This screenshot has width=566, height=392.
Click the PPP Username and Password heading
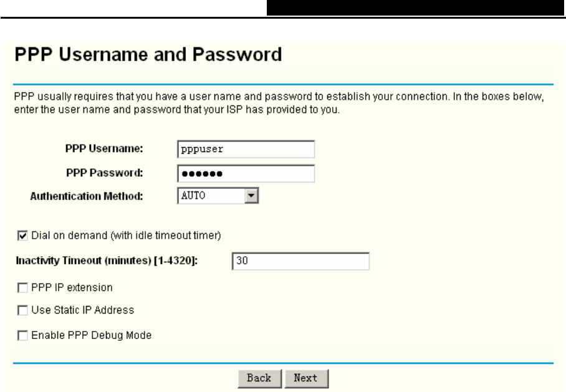coord(148,54)
